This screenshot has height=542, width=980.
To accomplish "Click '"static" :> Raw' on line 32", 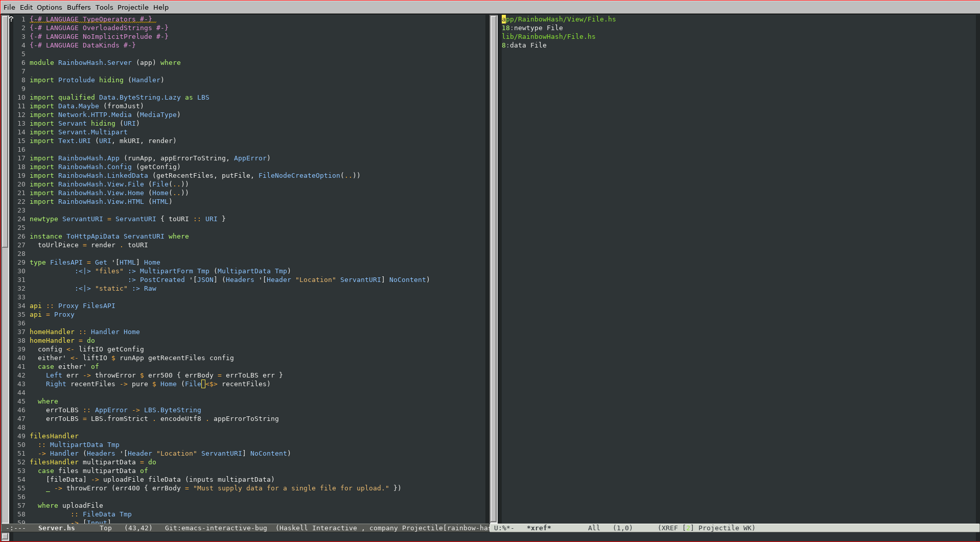I will pyautogui.click(x=125, y=289).
